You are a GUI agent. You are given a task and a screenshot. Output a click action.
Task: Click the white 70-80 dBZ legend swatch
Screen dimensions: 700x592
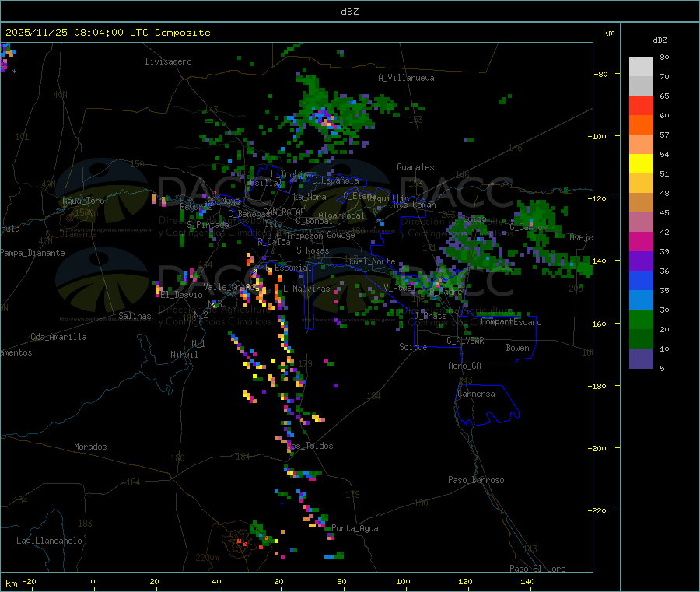click(641, 67)
